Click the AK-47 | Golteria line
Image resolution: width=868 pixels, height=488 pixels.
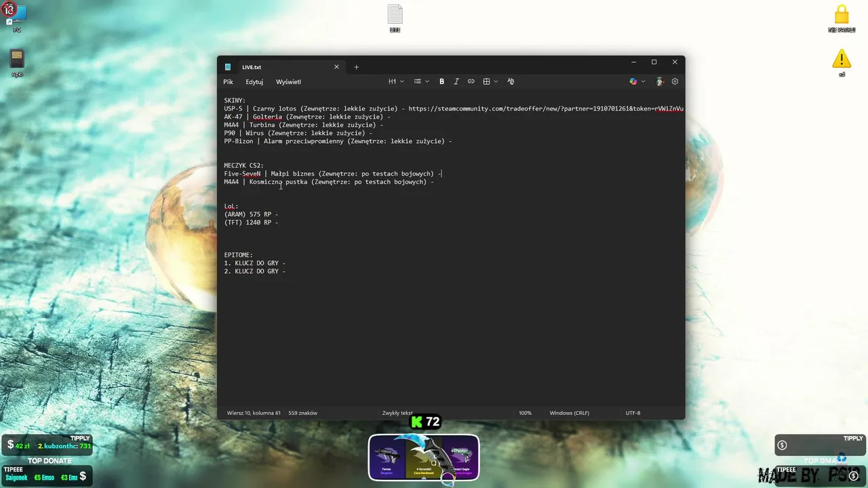[307, 117]
